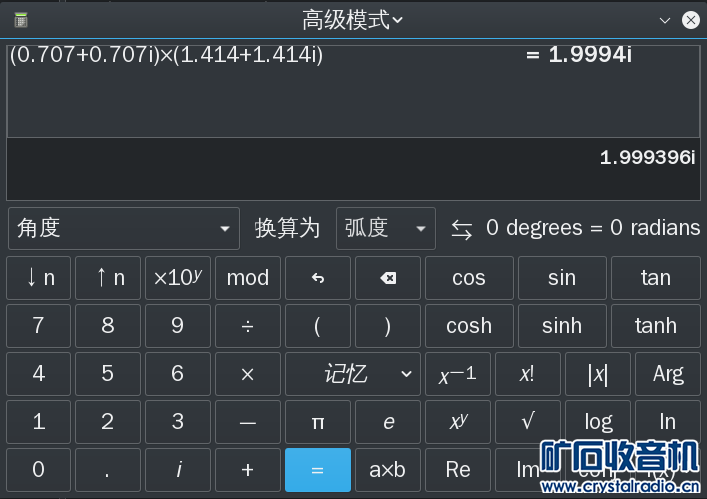Click digit 1 key

coord(38,422)
